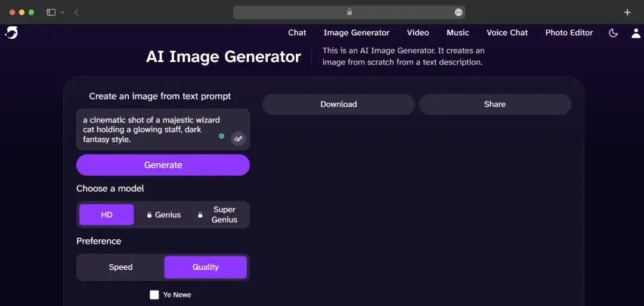Click the DeepAI logo icon

pos(11,32)
